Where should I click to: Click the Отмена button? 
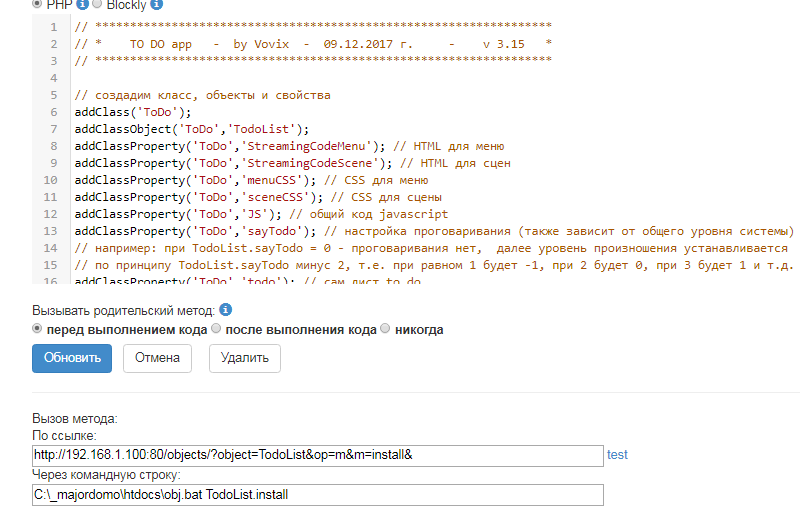pyautogui.click(x=157, y=358)
